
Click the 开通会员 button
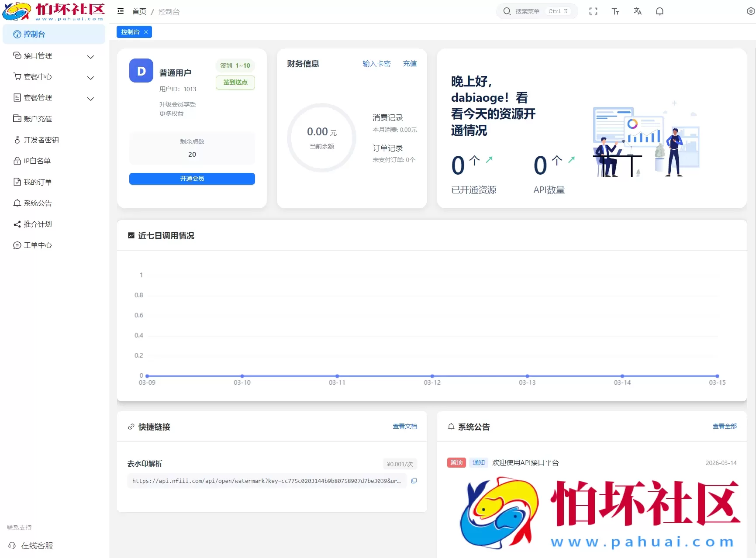click(x=192, y=178)
